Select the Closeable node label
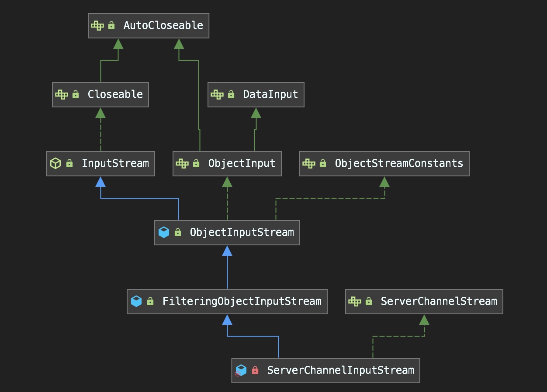The height and width of the screenshot is (392, 547). click(x=115, y=94)
